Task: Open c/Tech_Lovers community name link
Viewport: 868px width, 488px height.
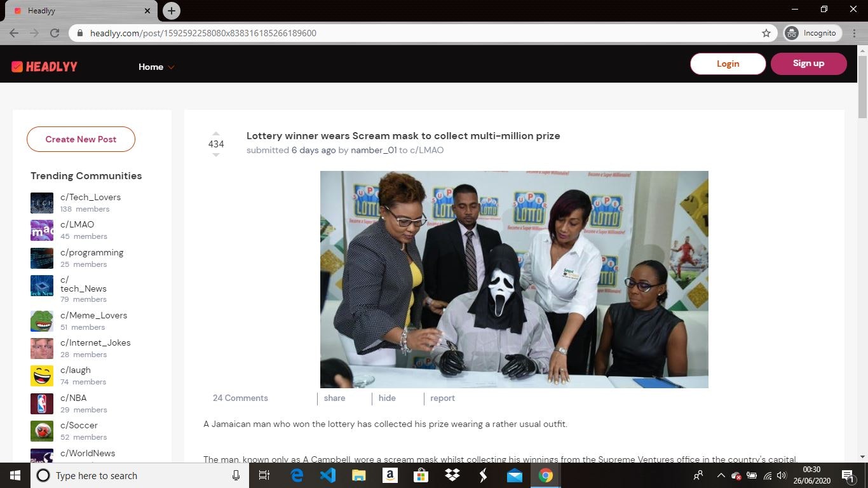Action: (x=90, y=197)
